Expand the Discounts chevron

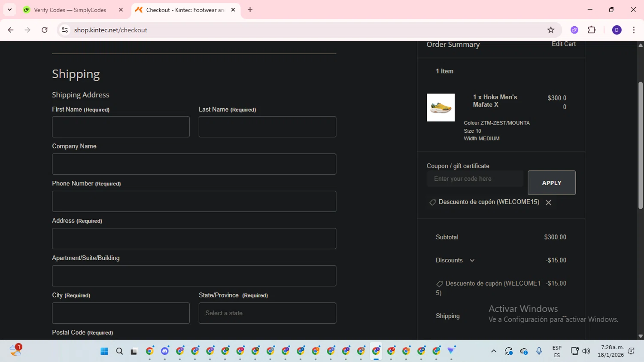click(x=472, y=261)
